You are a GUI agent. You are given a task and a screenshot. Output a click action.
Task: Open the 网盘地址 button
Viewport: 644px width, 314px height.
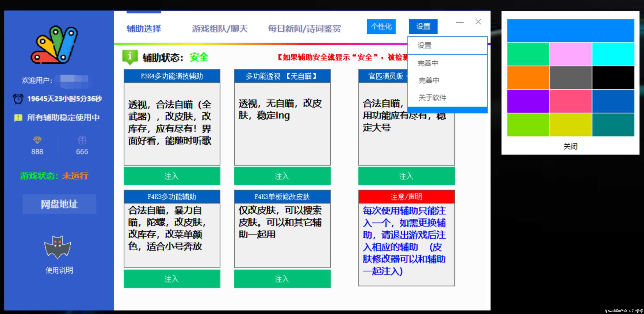[59, 204]
